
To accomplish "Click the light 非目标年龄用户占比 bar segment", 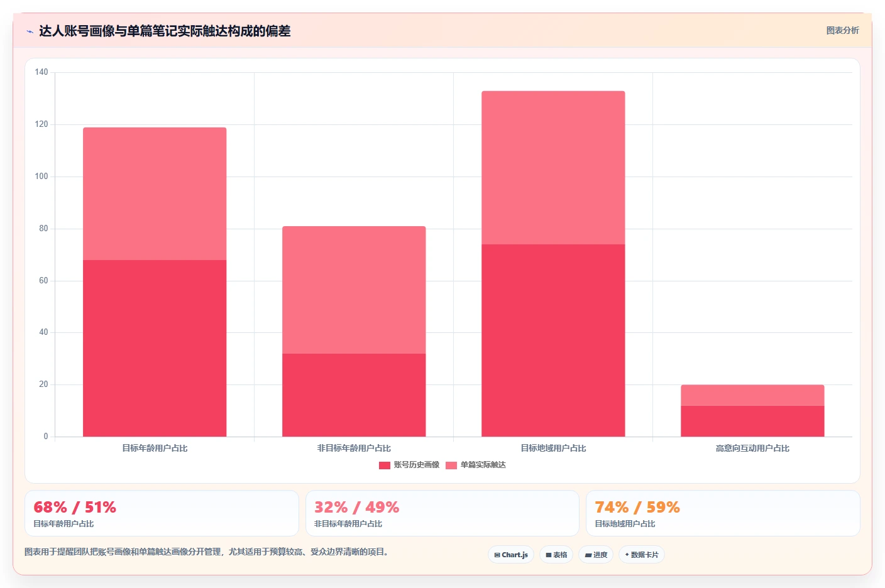I will coord(354,290).
